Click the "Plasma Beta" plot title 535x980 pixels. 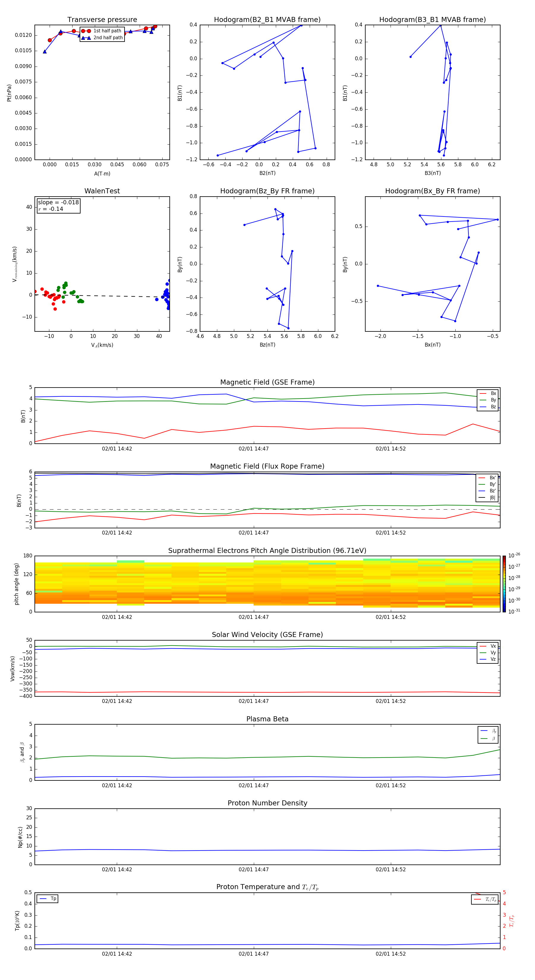[267, 719]
